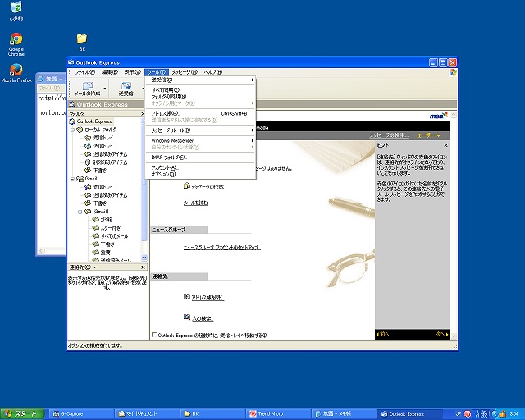Image resolution: width=525 pixels, height=420 pixels.
Task: Click the JP language indicator in the system tray
Action: (459, 414)
